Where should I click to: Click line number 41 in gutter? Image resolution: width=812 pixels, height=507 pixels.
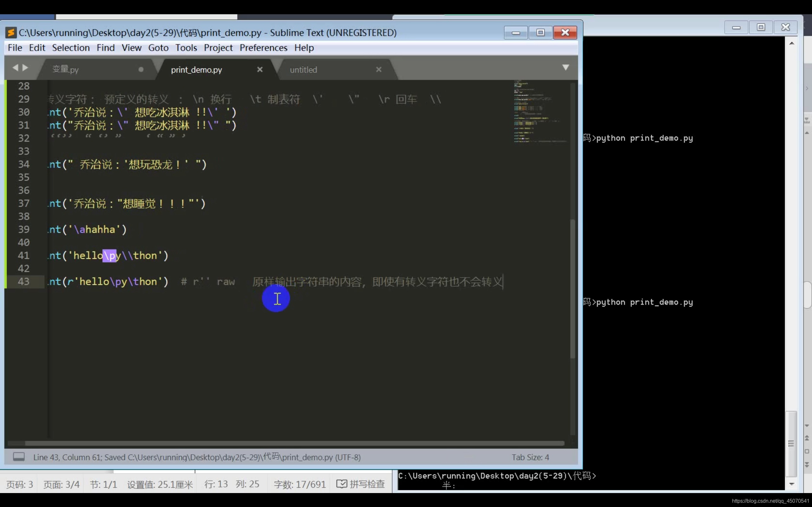point(23,255)
